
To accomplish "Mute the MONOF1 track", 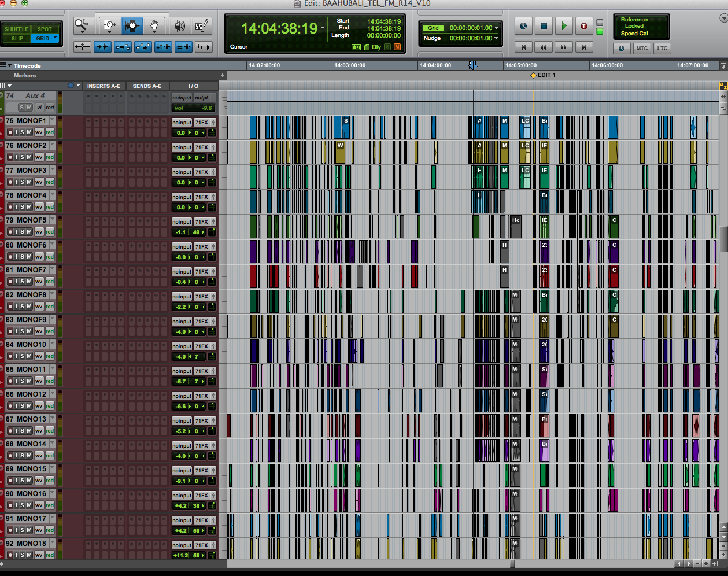I will [x=29, y=132].
